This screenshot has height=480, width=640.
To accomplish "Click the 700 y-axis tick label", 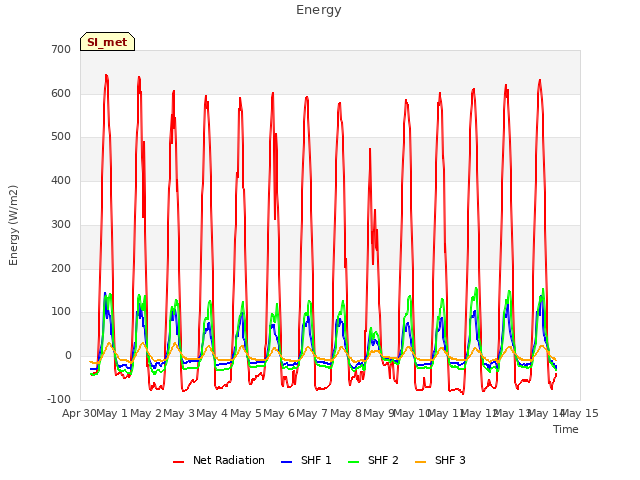I will point(61,49).
